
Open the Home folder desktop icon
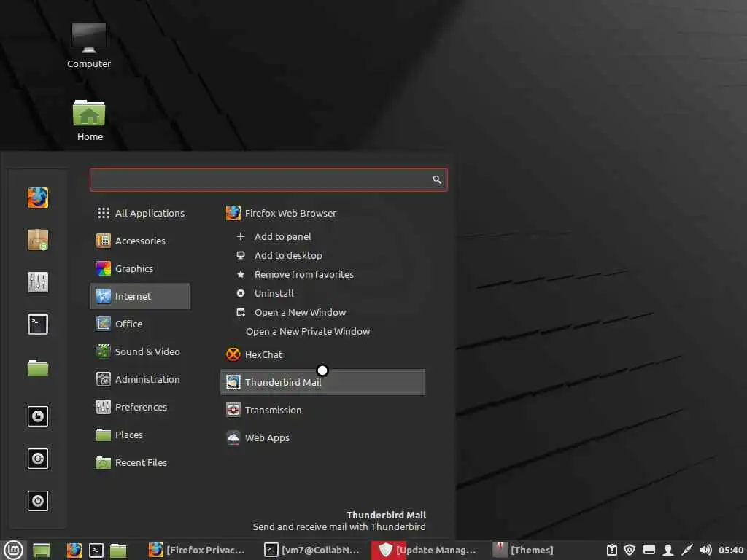point(90,120)
